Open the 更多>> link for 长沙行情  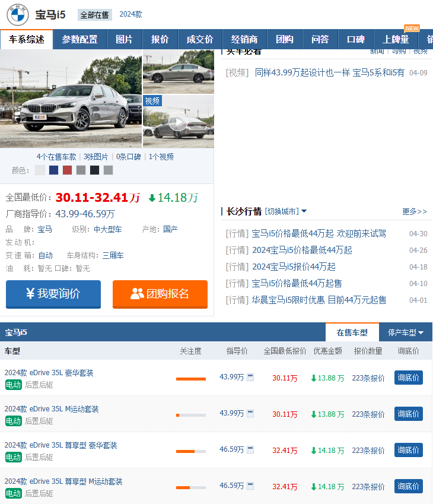pos(415,211)
